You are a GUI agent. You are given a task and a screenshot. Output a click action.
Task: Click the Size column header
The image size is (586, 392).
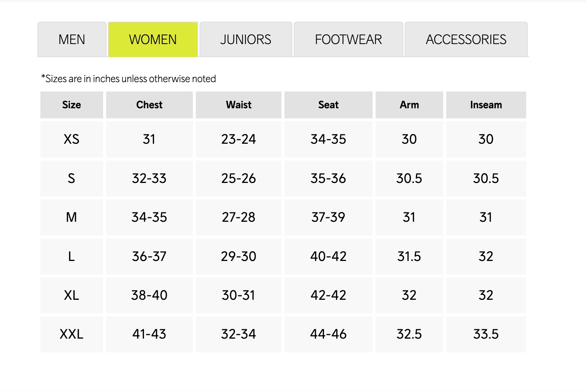click(71, 105)
